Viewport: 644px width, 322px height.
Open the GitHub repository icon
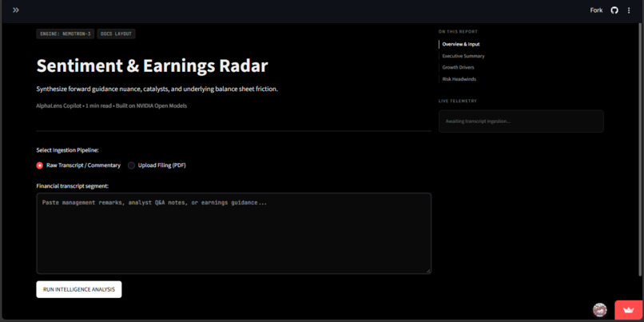(x=614, y=10)
